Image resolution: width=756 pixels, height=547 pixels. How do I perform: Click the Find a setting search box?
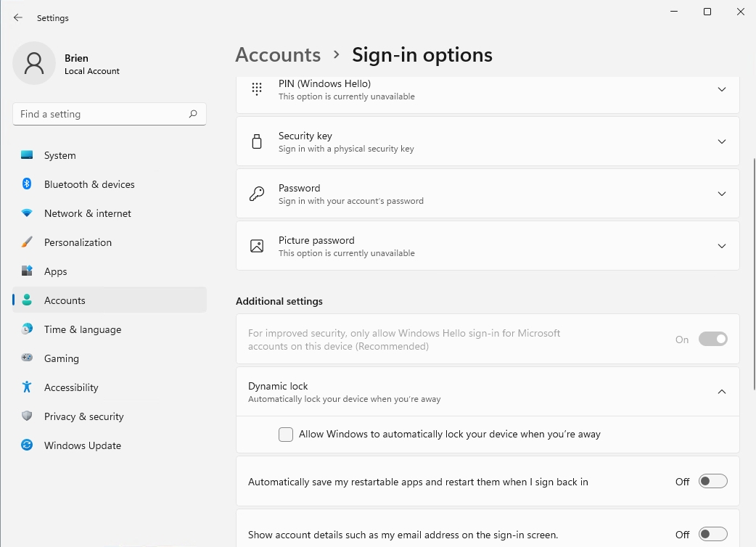pos(109,114)
